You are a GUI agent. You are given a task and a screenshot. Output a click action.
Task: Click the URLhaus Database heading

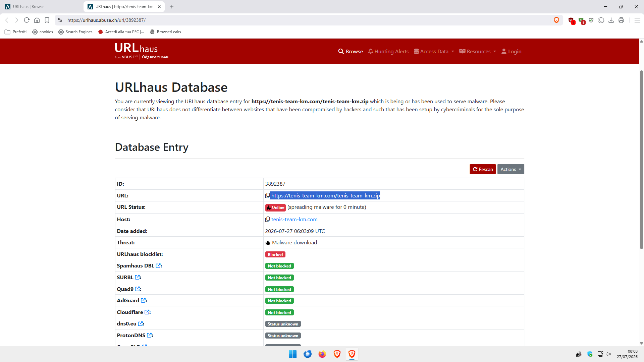pyautogui.click(x=171, y=87)
